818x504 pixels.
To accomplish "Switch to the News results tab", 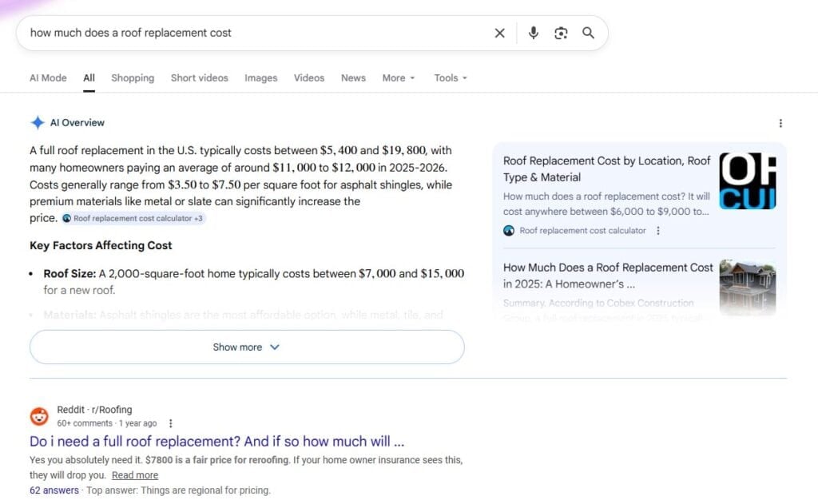I will (353, 77).
